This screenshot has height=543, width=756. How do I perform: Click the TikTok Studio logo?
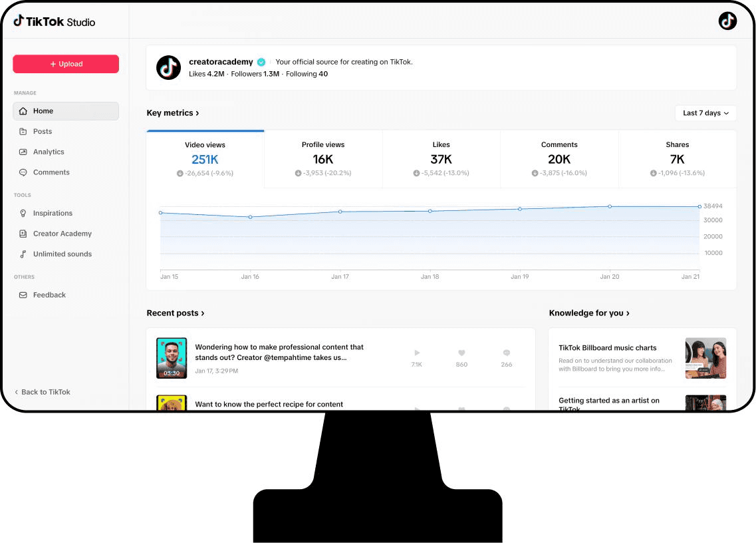54,21
